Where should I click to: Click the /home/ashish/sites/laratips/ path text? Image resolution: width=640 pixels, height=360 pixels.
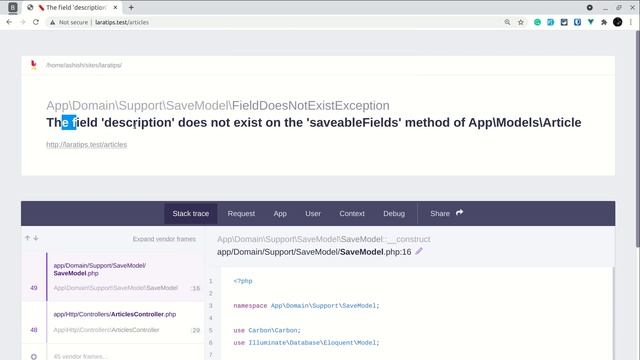click(84, 65)
